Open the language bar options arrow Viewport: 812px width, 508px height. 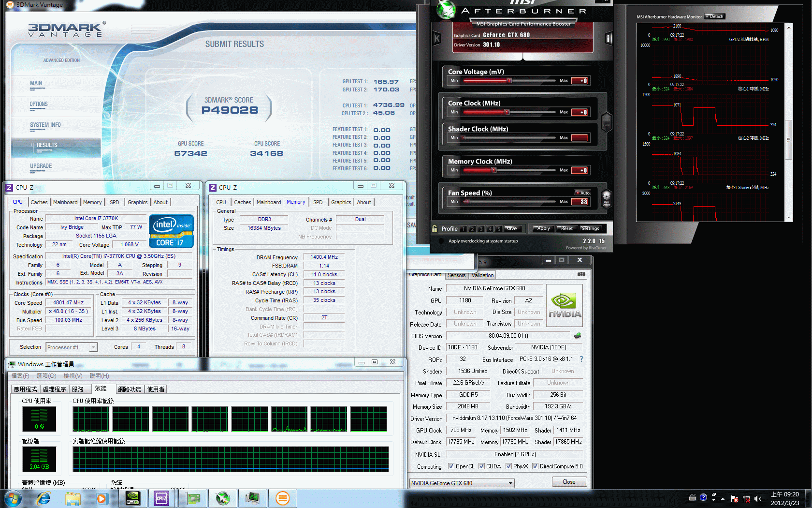point(714,499)
